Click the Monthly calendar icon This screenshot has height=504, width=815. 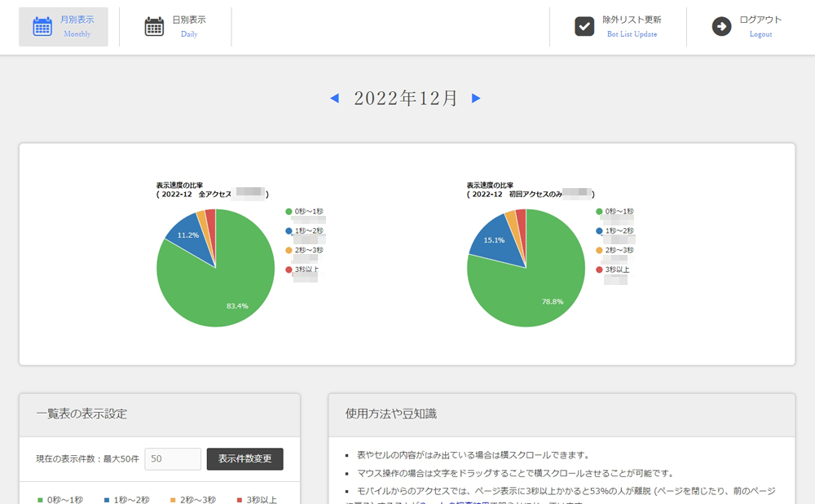click(42, 27)
